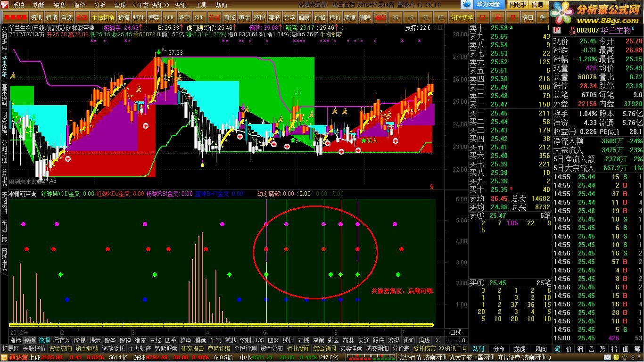Open the 行业新闻 bottom tab
Viewport: 644px width, 362px height.
[x=298, y=349]
